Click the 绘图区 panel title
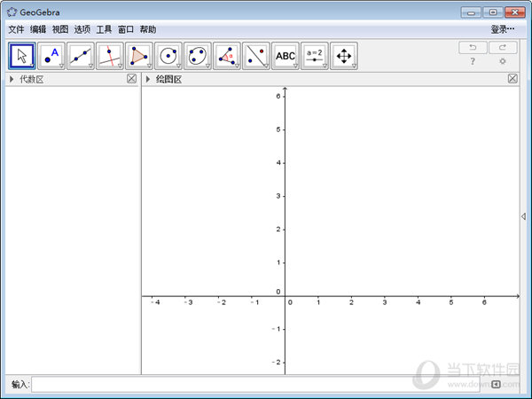Screen dimensions: 532x399 point(168,79)
